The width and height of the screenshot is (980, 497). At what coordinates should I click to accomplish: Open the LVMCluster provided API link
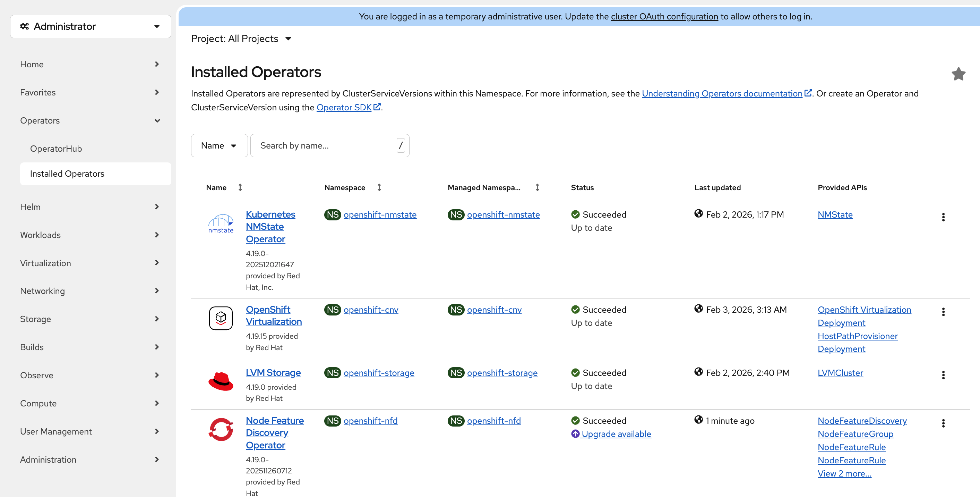pos(840,373)
